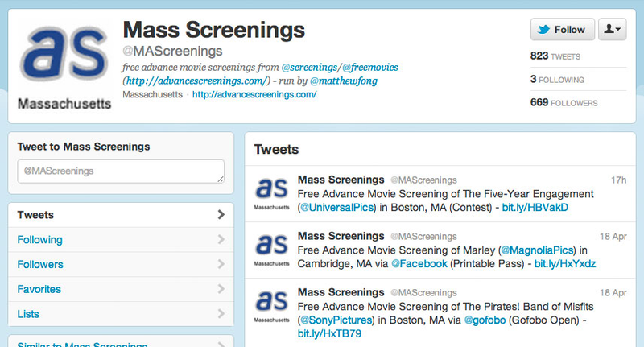Open the bit.ly/HxTB79 link

329,333
